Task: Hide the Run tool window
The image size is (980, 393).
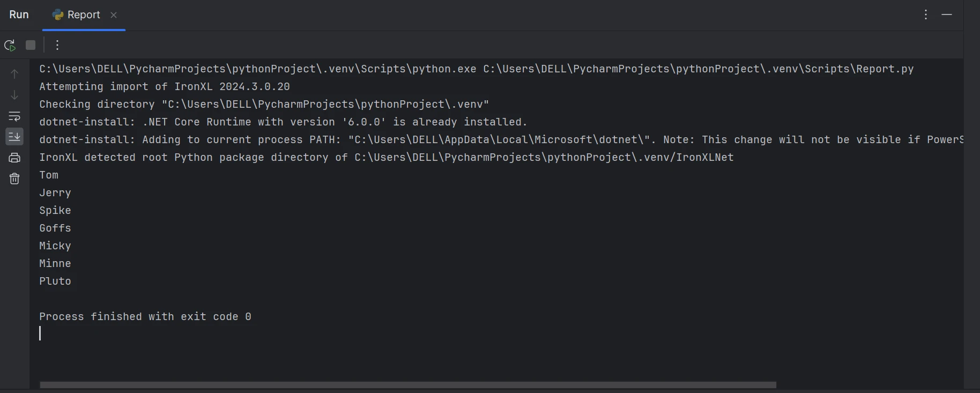Action: click(947, 15)
